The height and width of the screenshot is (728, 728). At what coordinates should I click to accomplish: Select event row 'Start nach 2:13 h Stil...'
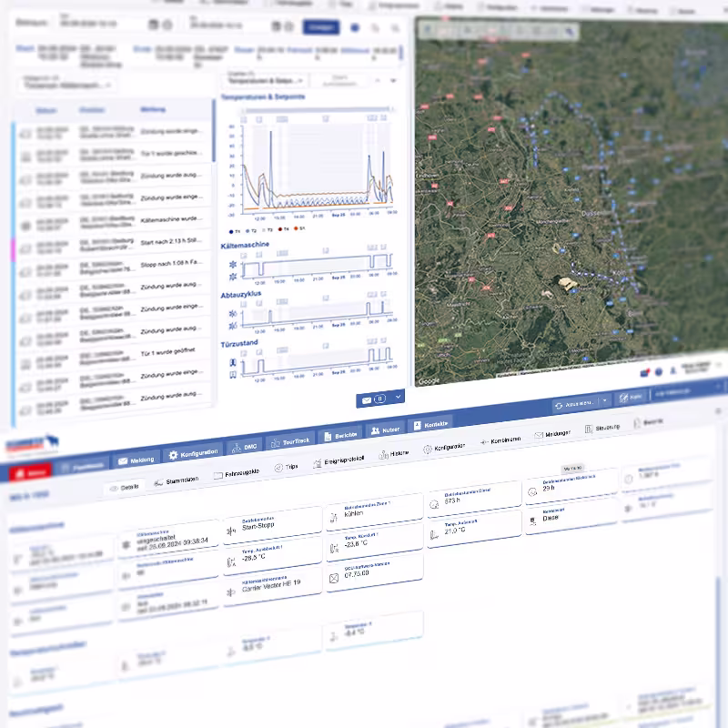pyautogui.click(x=115, y=245)
